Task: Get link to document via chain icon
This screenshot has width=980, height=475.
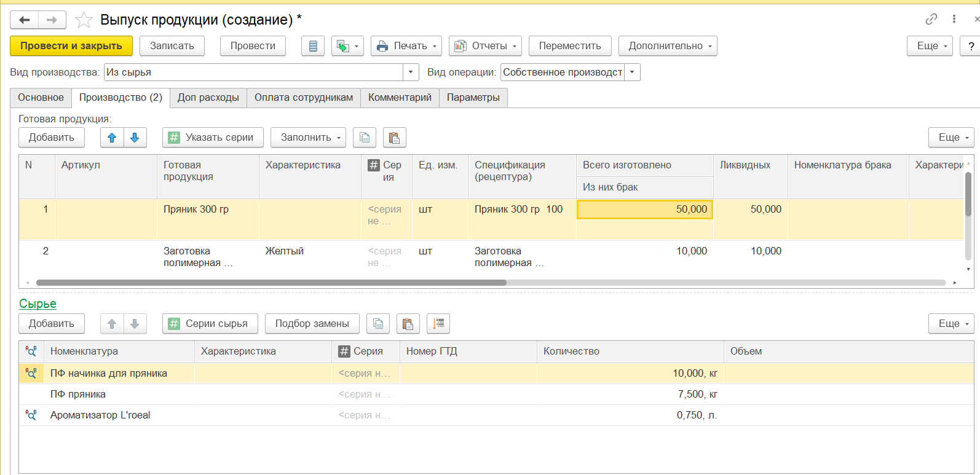Action: [931, 19]
